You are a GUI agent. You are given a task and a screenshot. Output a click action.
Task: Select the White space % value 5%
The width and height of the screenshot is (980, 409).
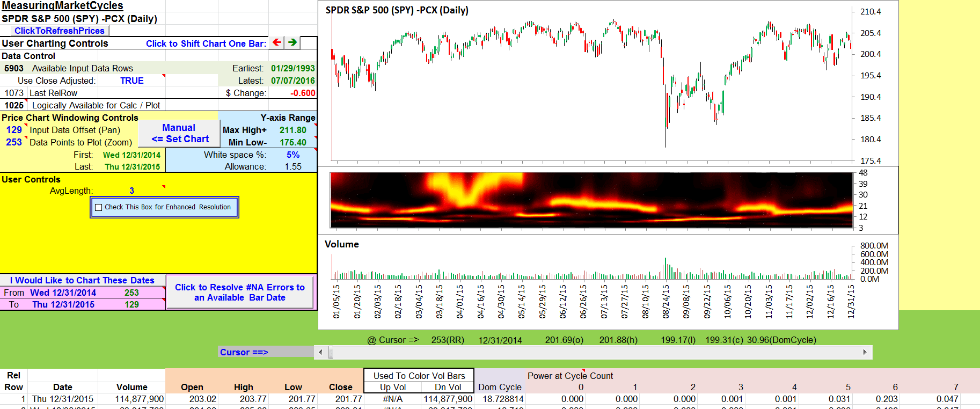click(293, 155)
